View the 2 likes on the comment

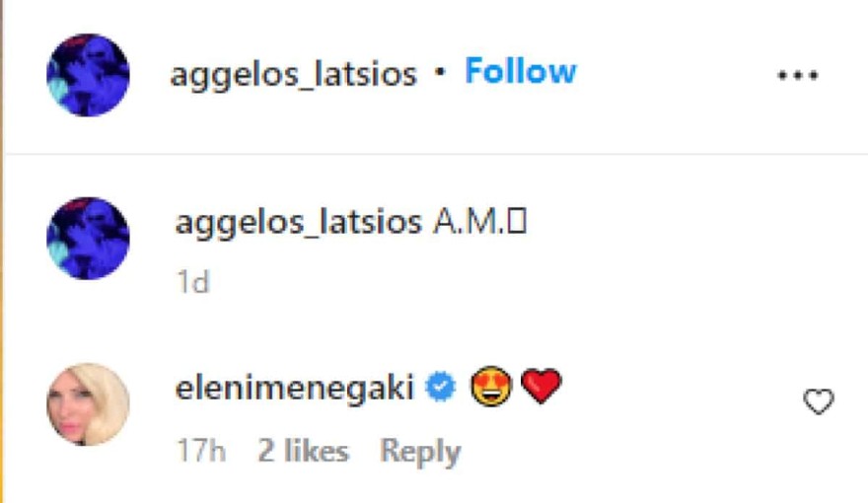[303, 452]
